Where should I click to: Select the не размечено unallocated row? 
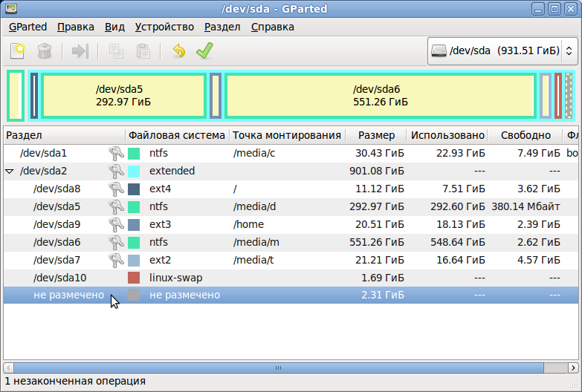(x=291, y=295)
